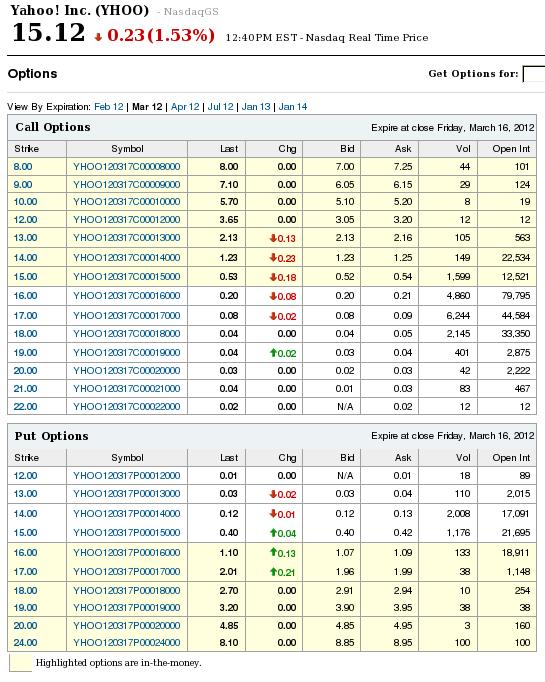Open call symbol YHOO120317C00014000
This screenshot has height=682, width=545.
(x=127, y=257)
